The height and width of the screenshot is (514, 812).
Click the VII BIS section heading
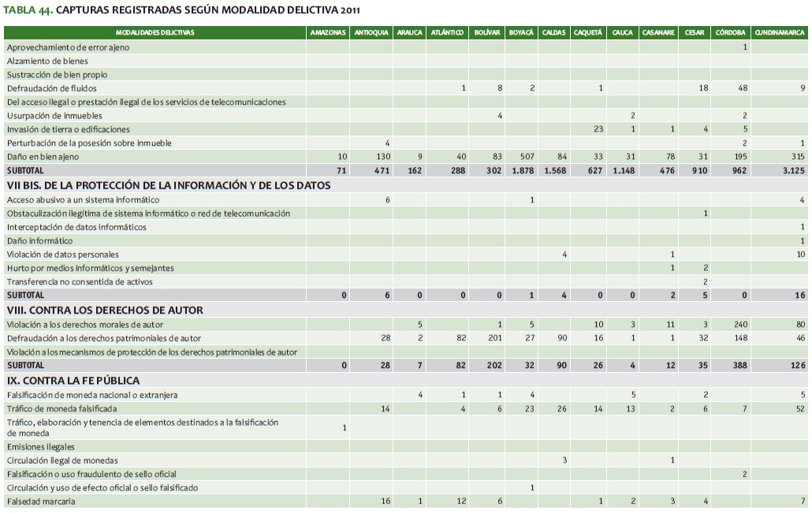[x=168, y=186]
